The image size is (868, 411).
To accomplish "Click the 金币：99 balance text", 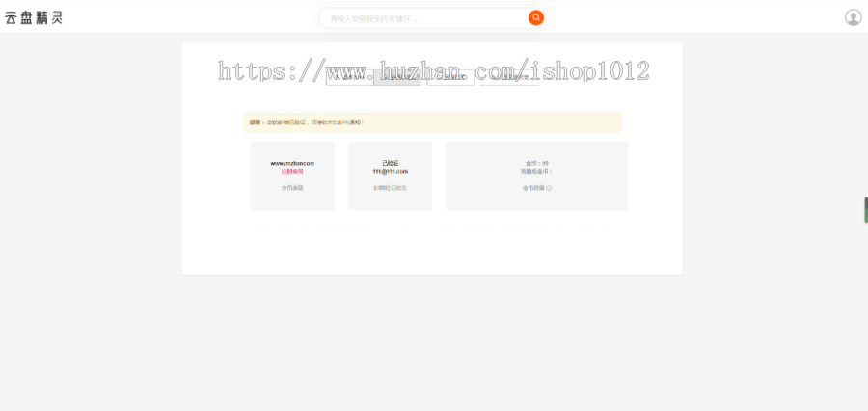I will point(537,163).
